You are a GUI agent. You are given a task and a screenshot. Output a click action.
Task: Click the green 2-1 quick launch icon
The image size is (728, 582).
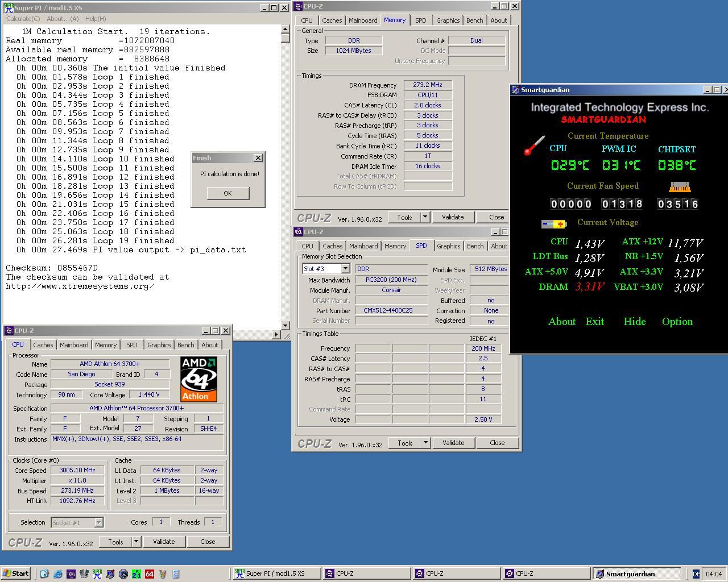click(x=136, y=574)
